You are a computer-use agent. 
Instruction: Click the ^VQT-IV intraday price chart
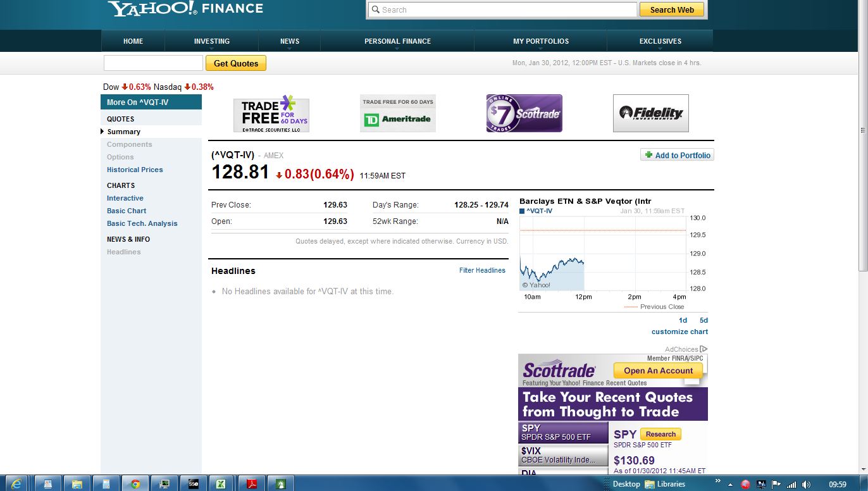click(x=603, y=254)
